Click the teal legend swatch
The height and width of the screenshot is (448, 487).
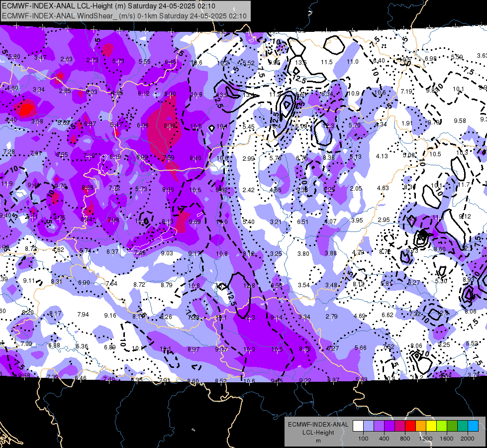coord(463,426)
